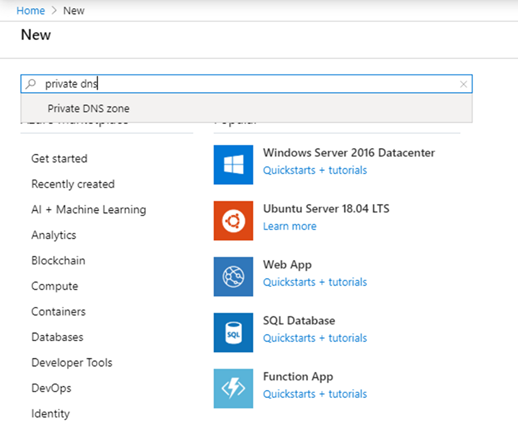Click the Web App icon
Viewport: 518px width, 424px height.
(x=233, y=277)
